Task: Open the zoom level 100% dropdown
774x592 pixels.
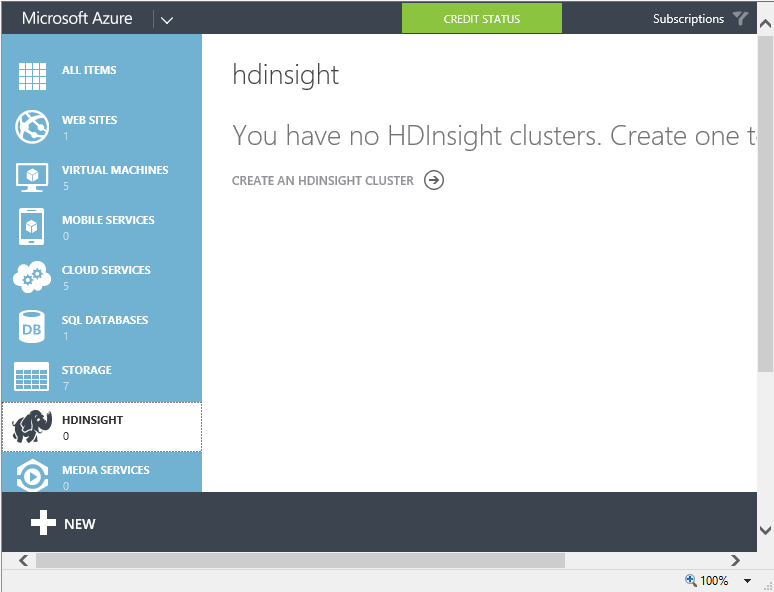Action: point(747,581)
